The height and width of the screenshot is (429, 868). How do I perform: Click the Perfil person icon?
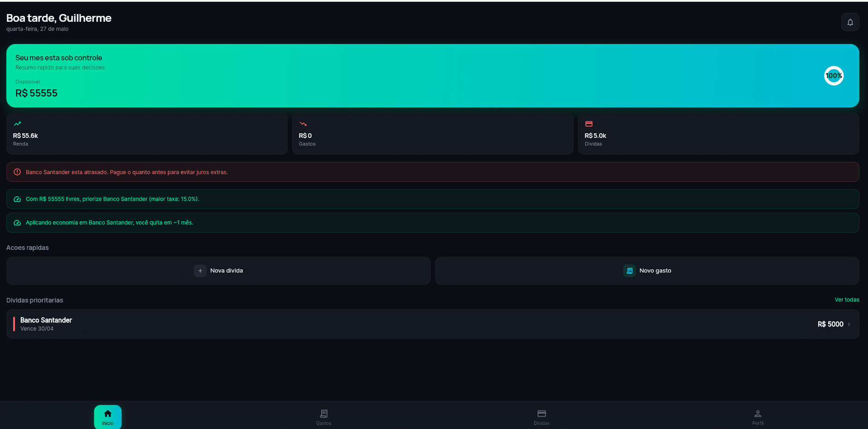[758, 414]
